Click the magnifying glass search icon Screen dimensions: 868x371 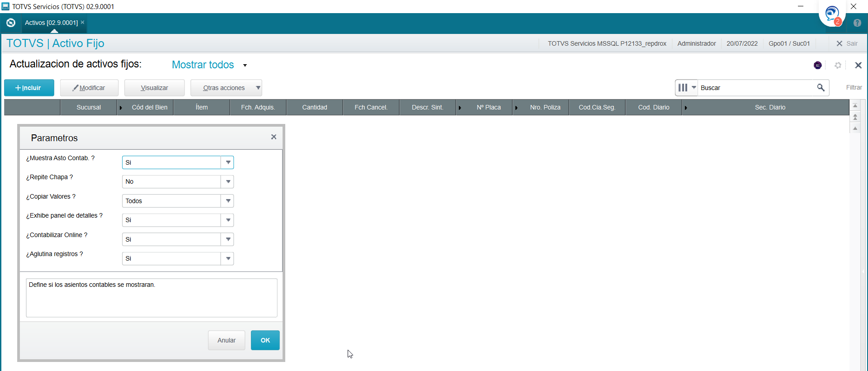tap(821, 87)
